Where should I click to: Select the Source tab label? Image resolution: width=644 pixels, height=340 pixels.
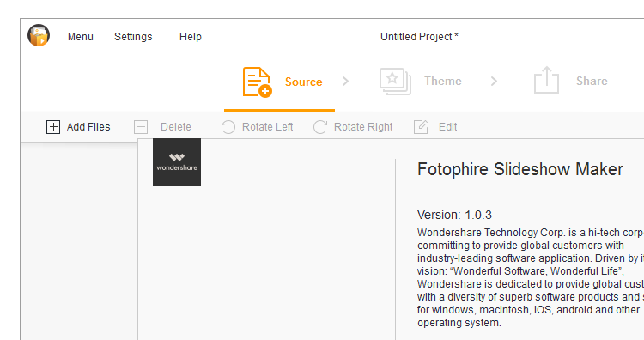pos(303,82)
